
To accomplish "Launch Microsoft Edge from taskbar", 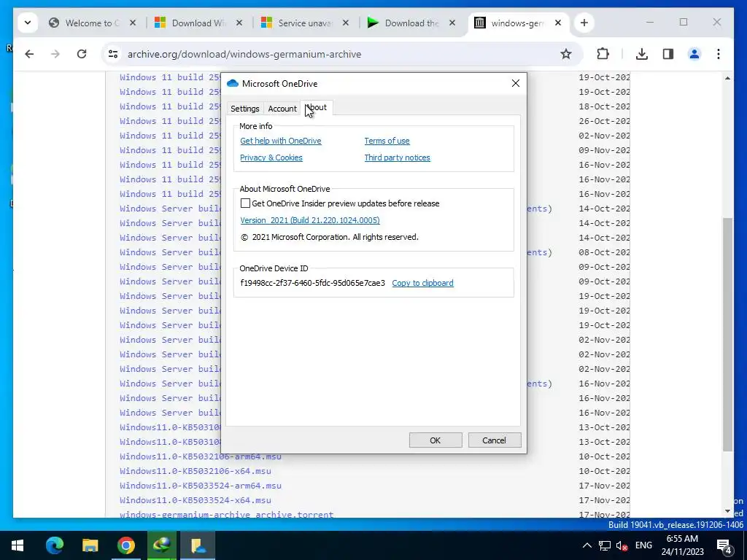I will (x=54, y=545).
